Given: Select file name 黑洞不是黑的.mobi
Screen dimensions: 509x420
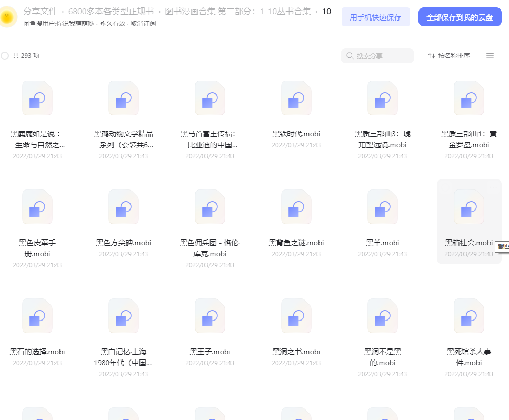Looking at the screenshot, I should [x=383, y=357].
